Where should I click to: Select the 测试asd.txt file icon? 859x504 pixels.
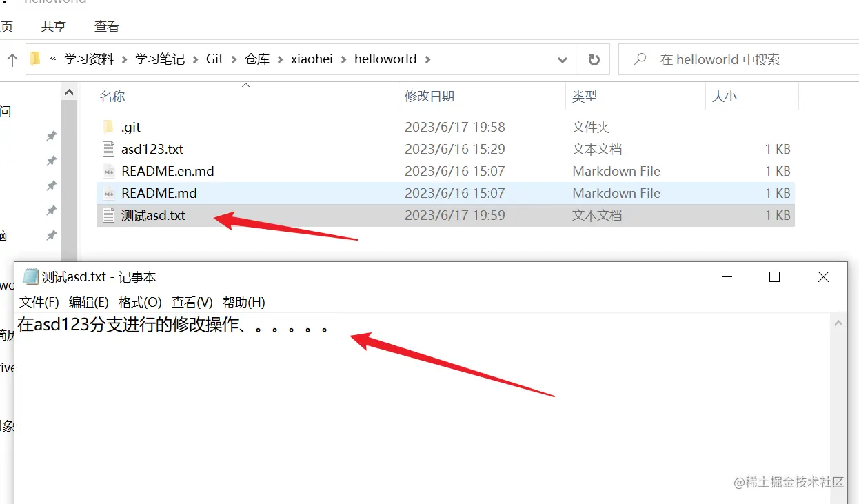click(x=108, y=215)
